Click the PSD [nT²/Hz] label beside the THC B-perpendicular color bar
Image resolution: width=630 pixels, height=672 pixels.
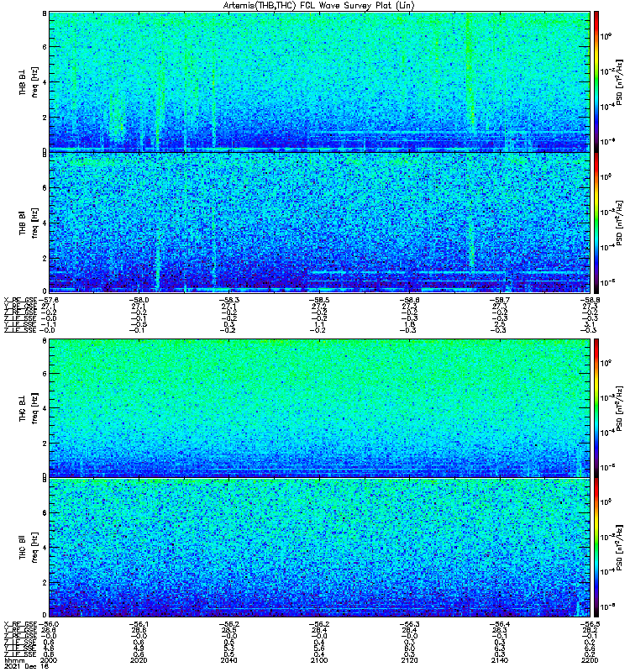point(619,408)
